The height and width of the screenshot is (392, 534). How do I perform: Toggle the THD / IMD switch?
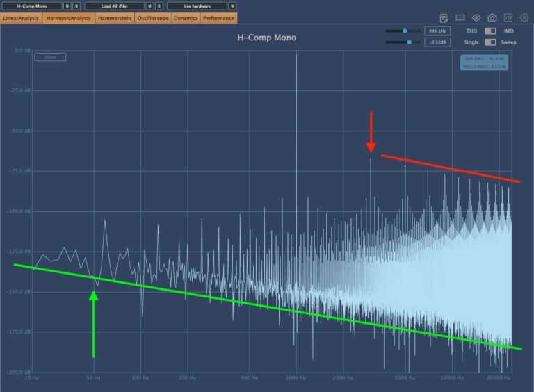(490, 31)
